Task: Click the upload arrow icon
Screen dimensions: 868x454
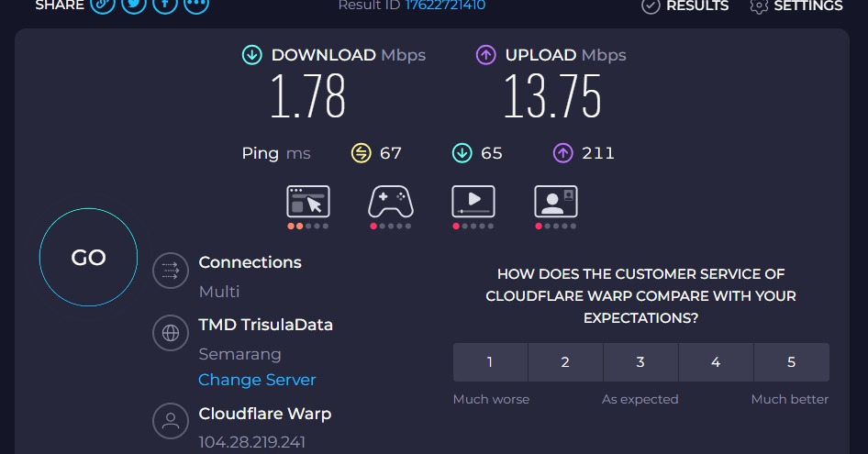Action: click(x=486, y=55)
